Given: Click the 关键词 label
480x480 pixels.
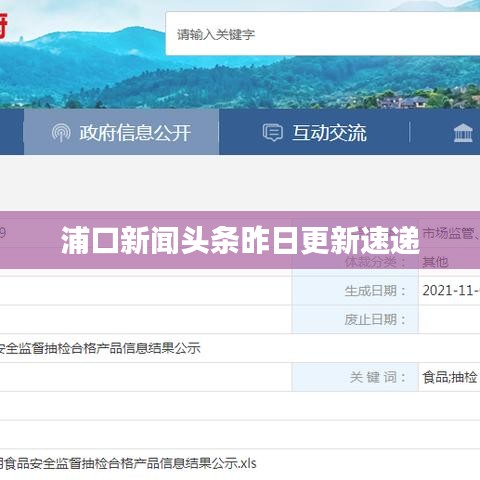Looking at the screenshot, I should pyautogui.click(x=378, y=377).
